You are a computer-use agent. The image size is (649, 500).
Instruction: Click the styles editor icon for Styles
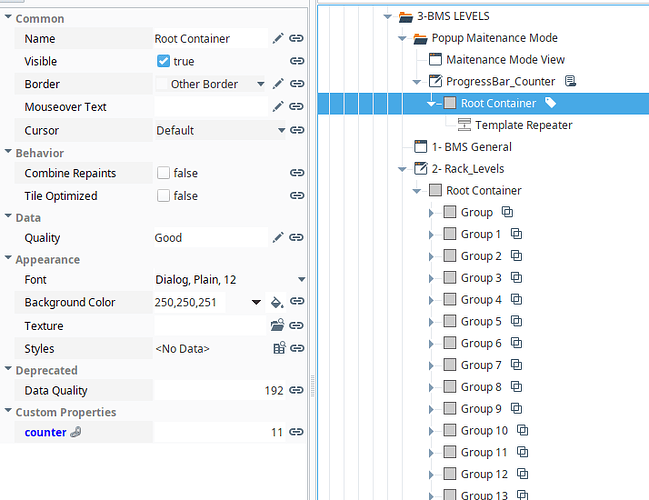coord(279,348)
